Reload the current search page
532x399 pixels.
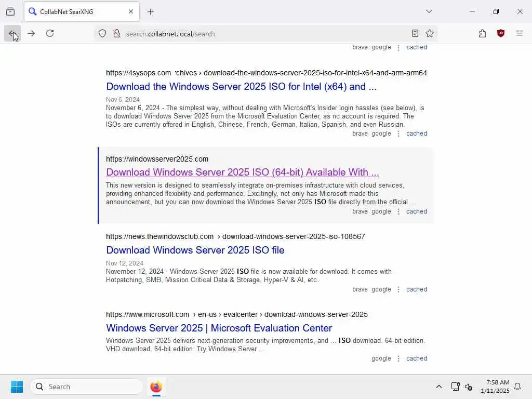point(50,33)
